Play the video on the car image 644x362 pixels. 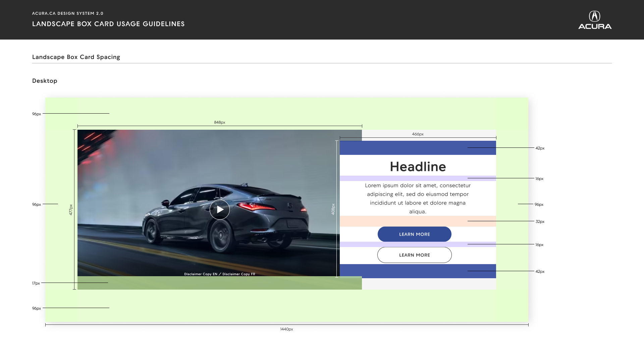(220, 210)
